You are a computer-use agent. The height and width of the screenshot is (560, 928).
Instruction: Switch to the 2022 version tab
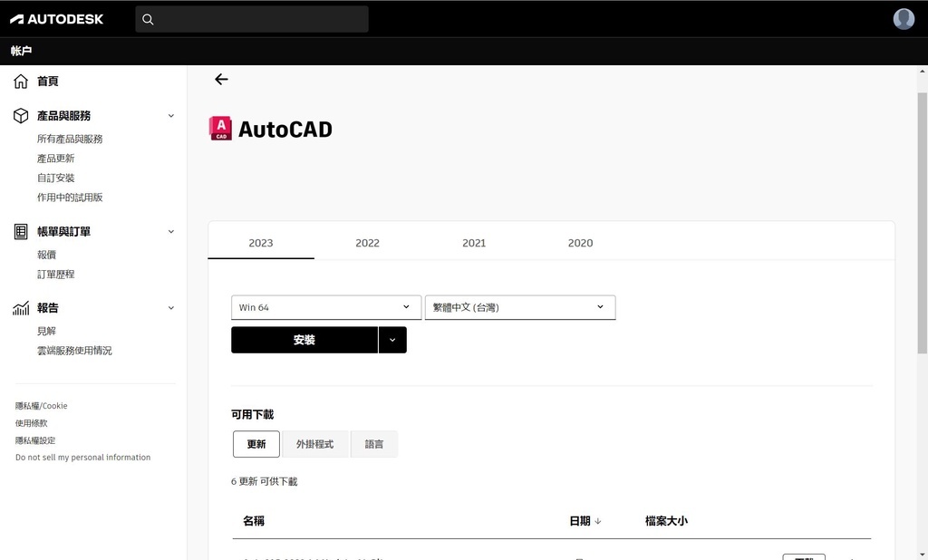click(368, 243)
